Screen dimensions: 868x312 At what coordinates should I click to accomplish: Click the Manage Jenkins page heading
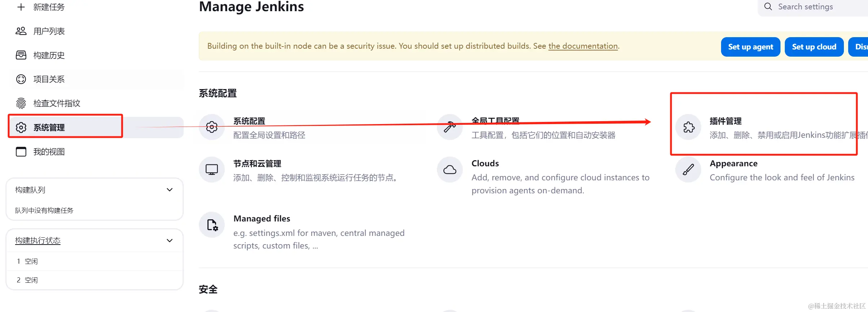(251, 6)
